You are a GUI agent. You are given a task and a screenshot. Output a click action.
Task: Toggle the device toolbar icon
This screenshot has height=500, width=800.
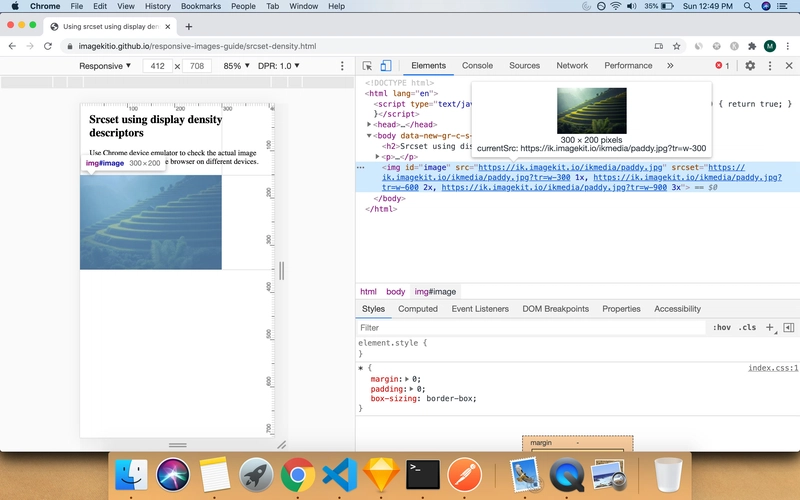[x=386, y=66]
